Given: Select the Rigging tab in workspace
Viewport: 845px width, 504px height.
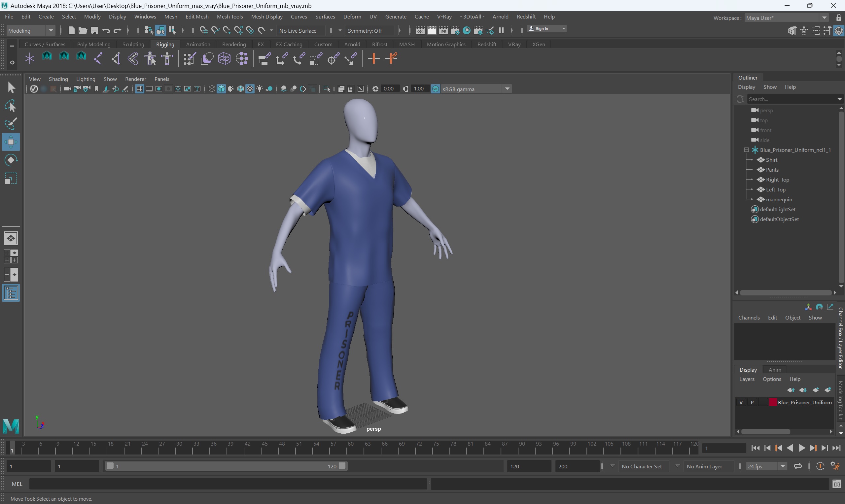Looking at the screenshot, I should click(x=165, y=44).
